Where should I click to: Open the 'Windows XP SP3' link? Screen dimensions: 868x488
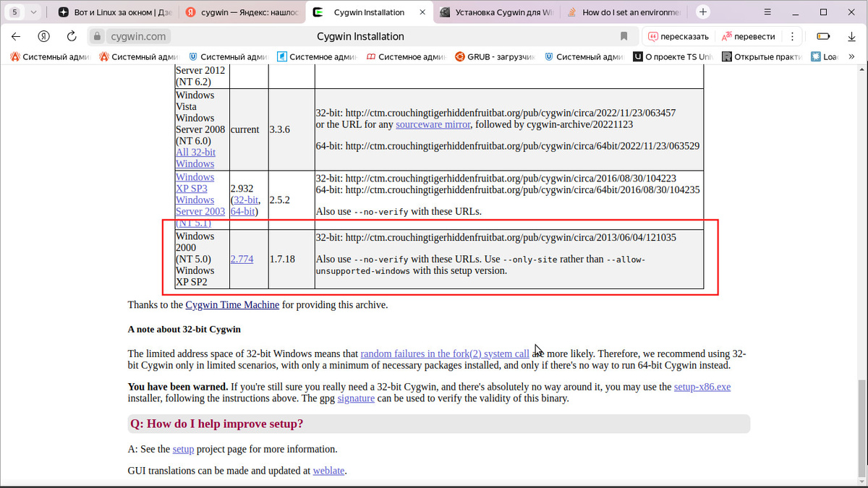pyautogui.click(x=195, y=182)
